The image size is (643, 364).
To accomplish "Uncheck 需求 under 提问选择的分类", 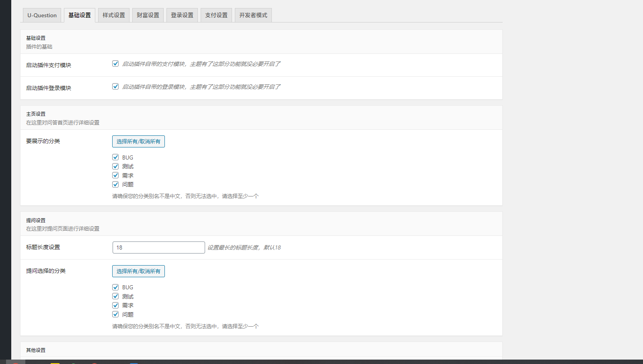I will click(115, 305).
